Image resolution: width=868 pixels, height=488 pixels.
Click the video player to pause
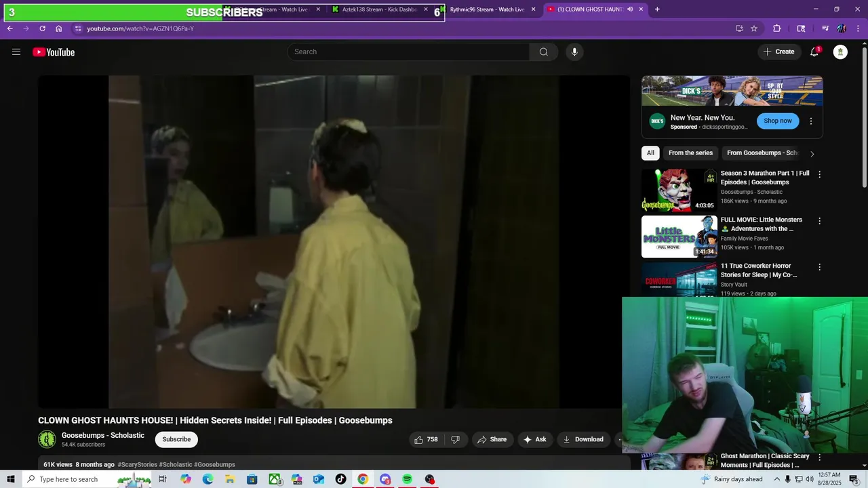(x=334, y=242)
